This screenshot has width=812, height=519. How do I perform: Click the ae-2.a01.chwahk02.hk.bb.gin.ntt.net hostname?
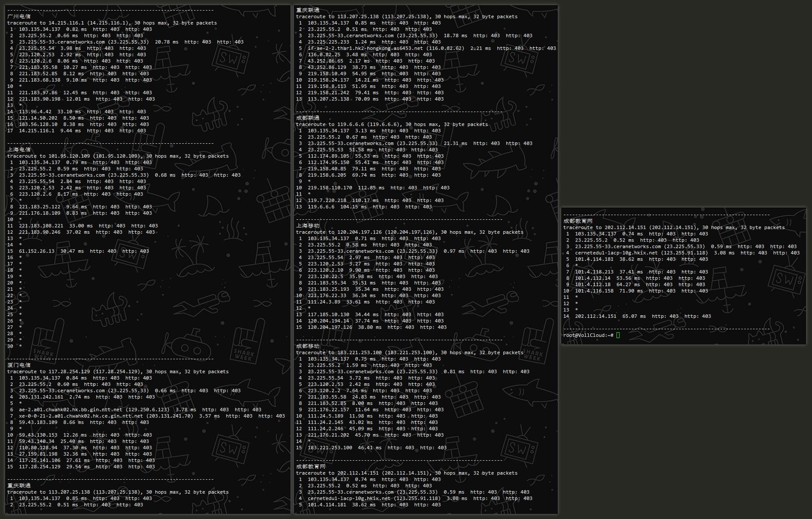pos(71,410)
